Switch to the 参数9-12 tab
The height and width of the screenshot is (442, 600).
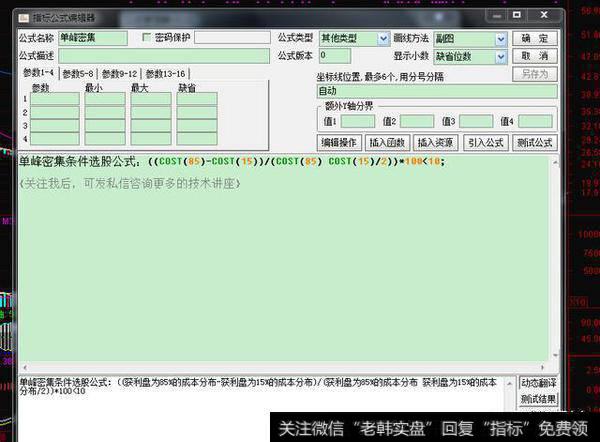click(x=119, y=73)
